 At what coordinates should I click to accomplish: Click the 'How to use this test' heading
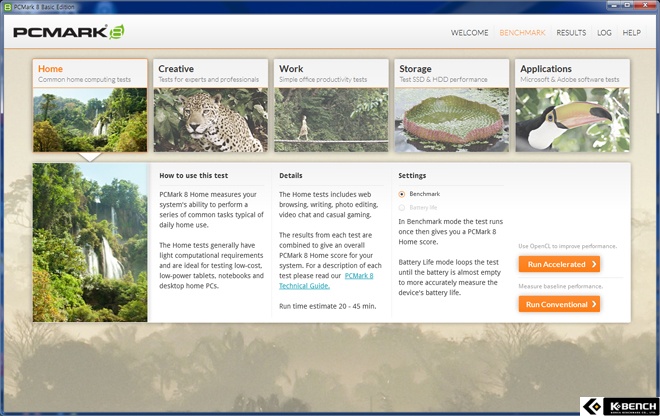click(x=194, y=176)
